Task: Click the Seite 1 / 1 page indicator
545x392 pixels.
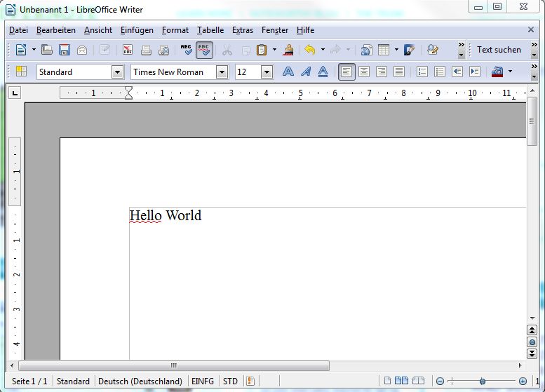Action: click(x=29, y=381)
